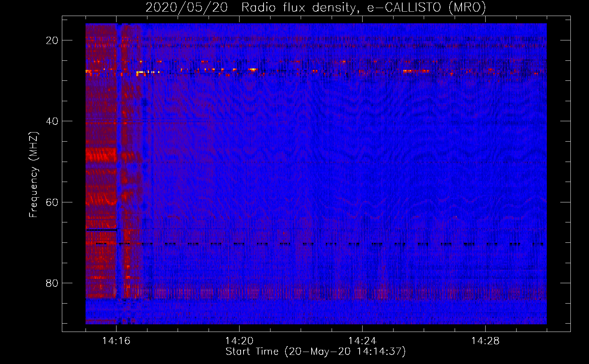Viewport: 589px width, 364px height.
Task: Click the plot title 'Radio flux density, e-CALLISTO (MRO)'
Action: pyautogui.click(x=363, y=8)
